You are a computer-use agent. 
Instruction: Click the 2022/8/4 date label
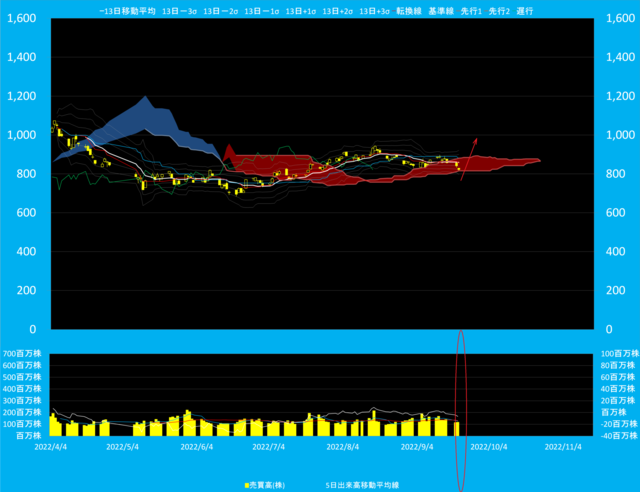[x=343, y=447]
